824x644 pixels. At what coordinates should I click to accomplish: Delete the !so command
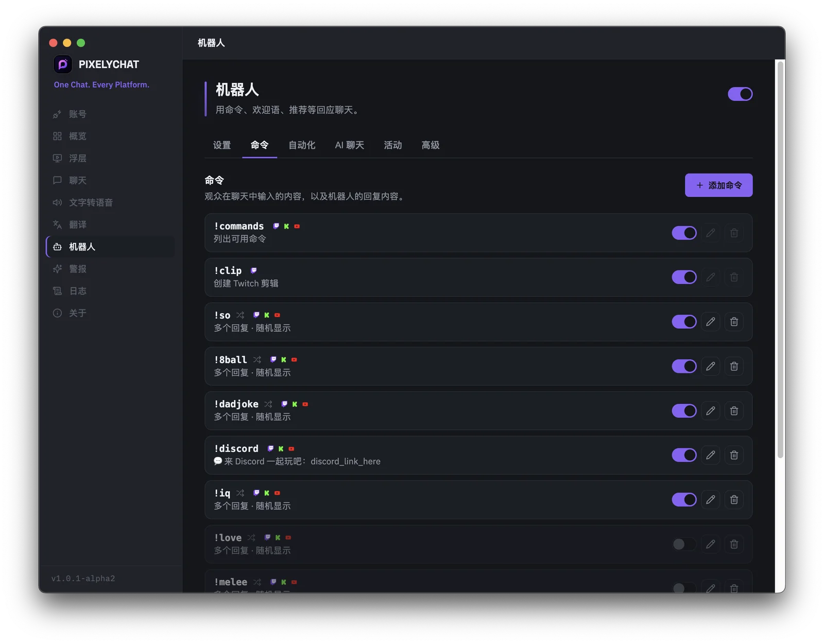[734, 322]
